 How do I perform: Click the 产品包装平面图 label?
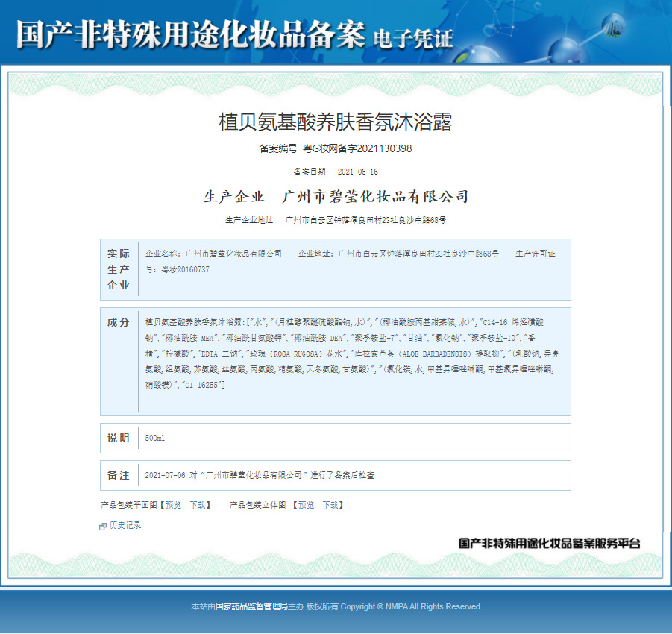[129, 505]
